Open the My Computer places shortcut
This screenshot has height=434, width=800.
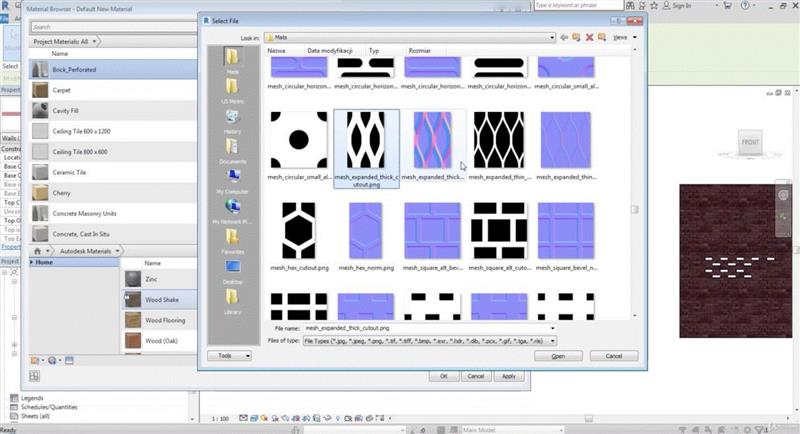[x=232, y=181]
